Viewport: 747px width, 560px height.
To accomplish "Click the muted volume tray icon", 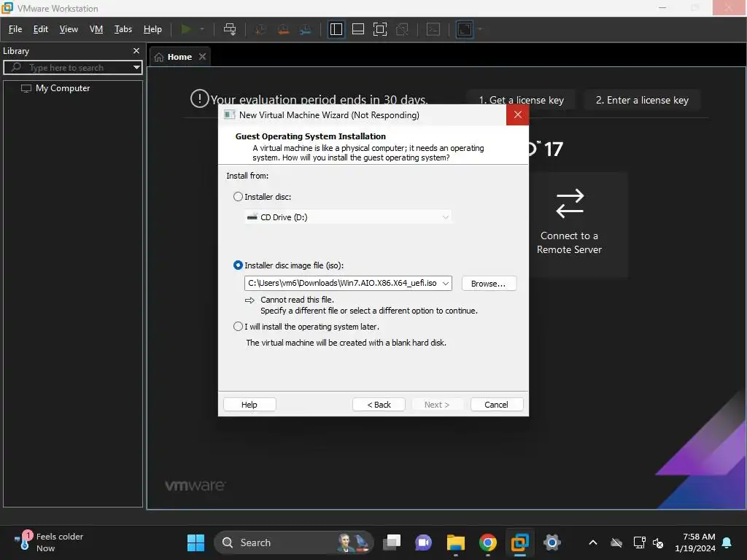I will coord(659,542).
